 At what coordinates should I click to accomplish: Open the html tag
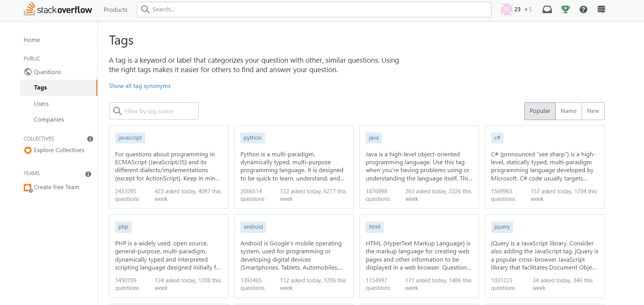pyautogui.click(x=375, y=227)
